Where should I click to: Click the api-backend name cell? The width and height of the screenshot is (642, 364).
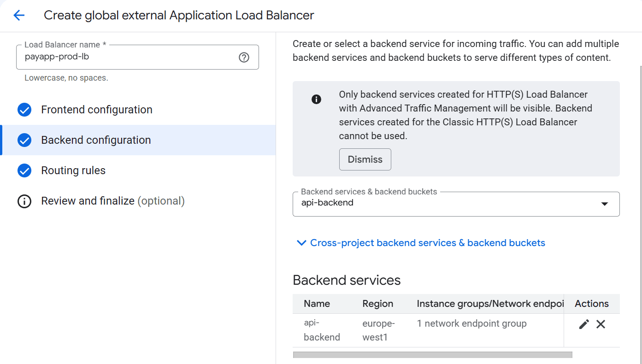click(x=322, y=330)
